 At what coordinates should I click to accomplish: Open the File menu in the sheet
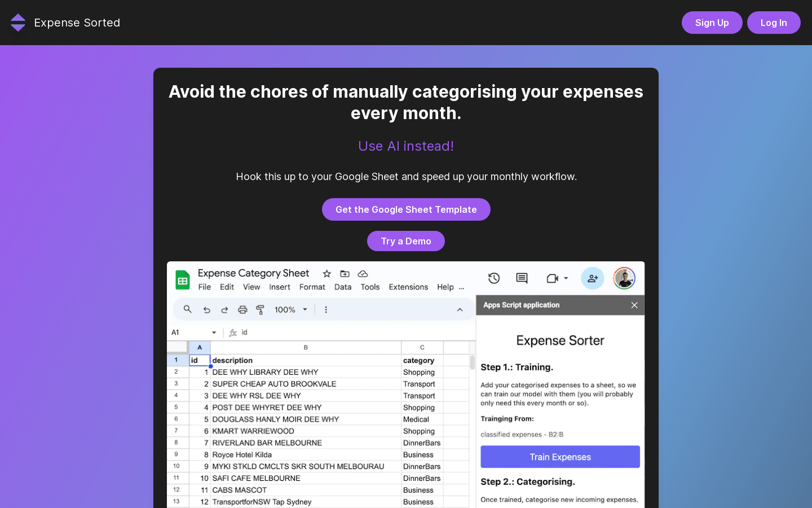[x=204, y=287]
